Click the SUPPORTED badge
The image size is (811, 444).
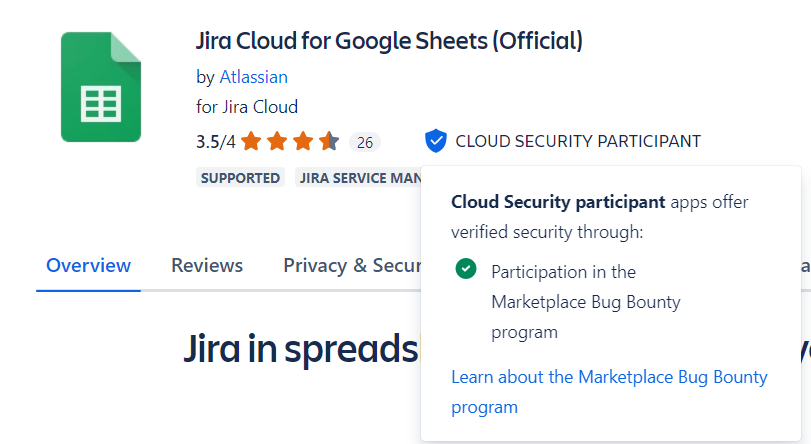(x=241, y=177)
